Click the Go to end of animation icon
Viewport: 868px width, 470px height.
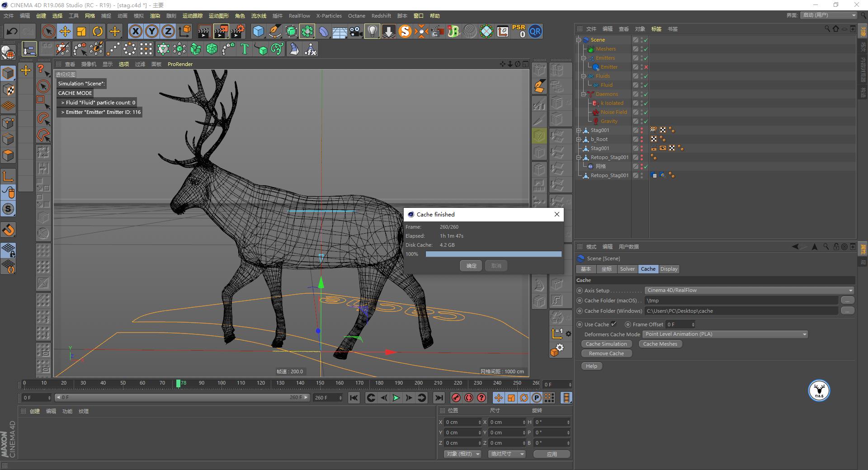[x=439, y=398]
